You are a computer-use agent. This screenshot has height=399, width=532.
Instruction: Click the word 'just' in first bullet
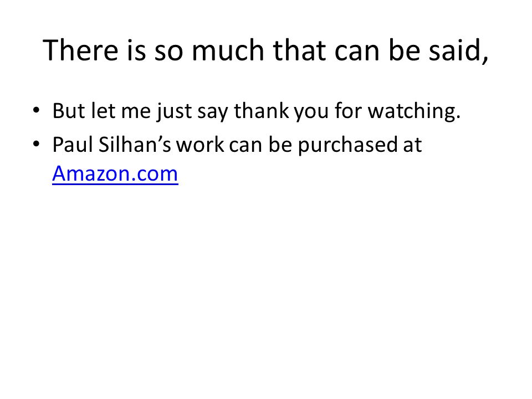(x=173, y=111)
